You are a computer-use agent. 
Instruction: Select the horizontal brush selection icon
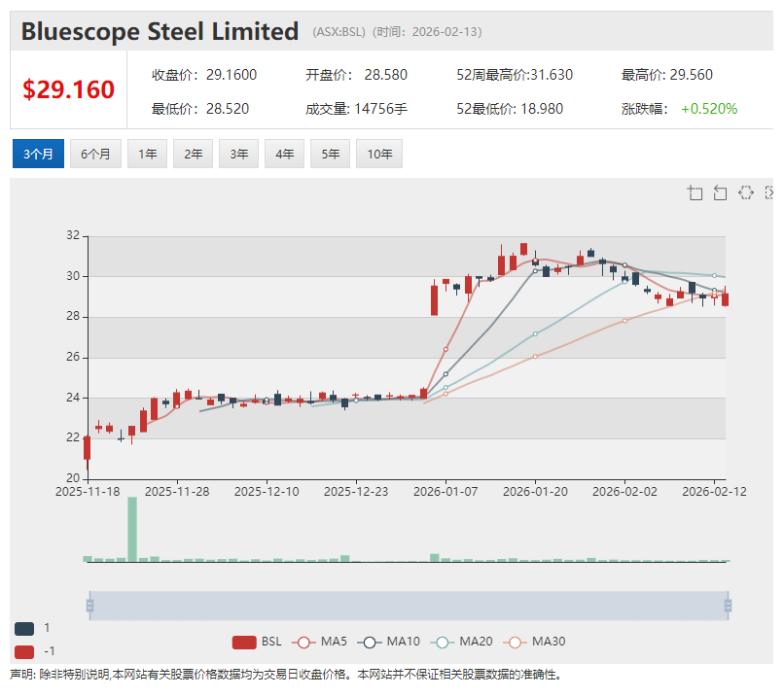[745, 192]
